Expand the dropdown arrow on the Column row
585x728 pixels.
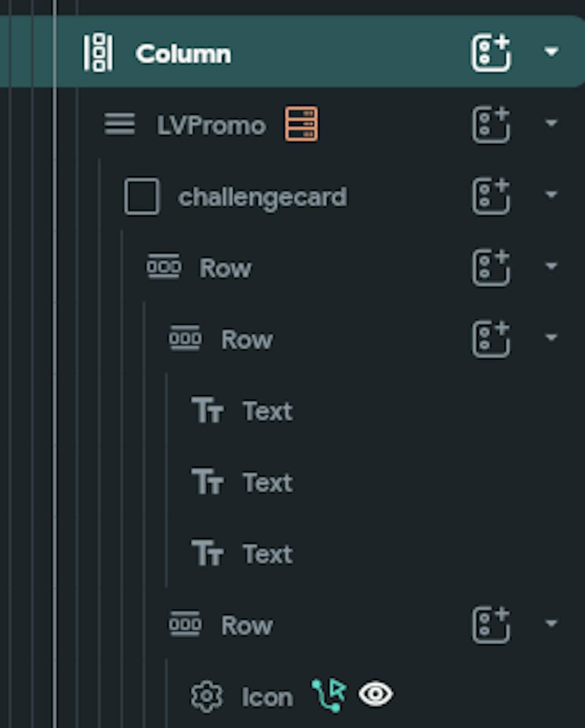(x=550, y=52)
